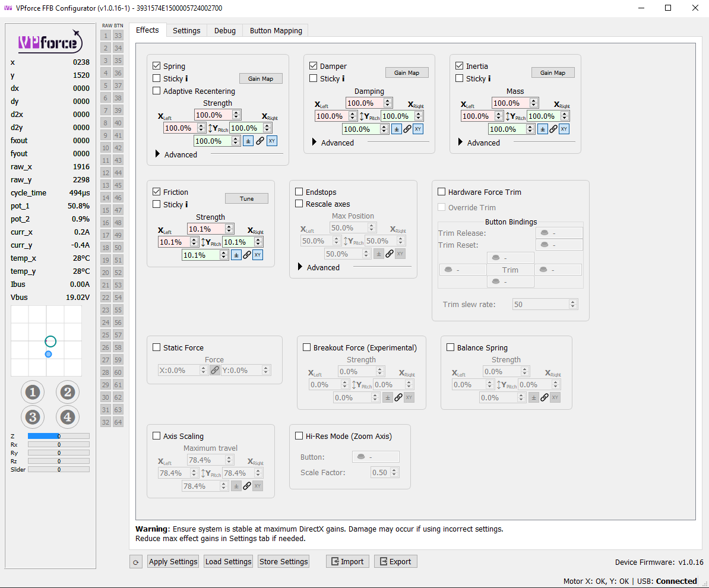Disable the Spring effect checkbox

tap(156, 65)
